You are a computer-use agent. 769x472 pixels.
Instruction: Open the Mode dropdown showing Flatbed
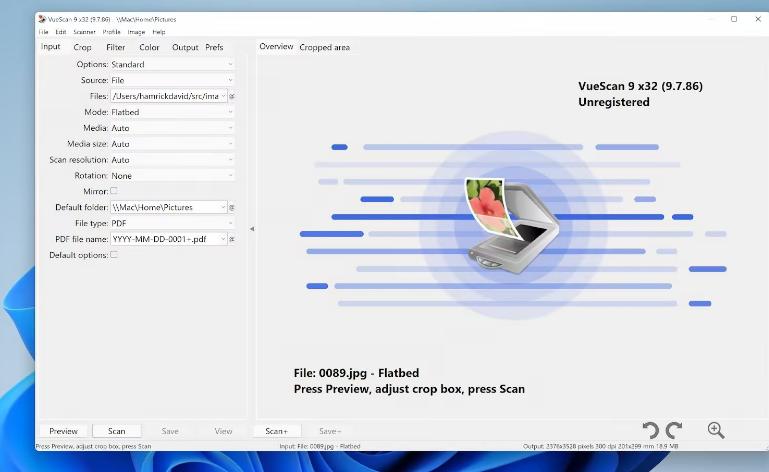172,112
